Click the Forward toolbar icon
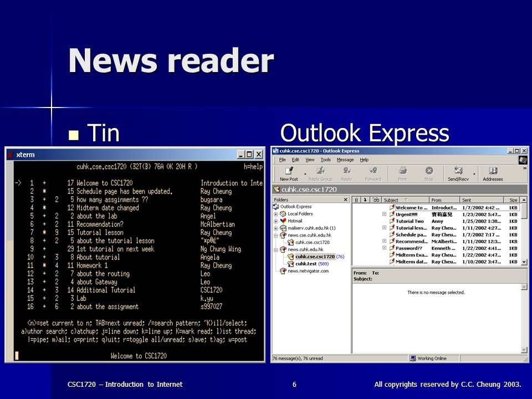Image resolution: width=532 pixels, height=399 pixels. (x=373, y=171)
